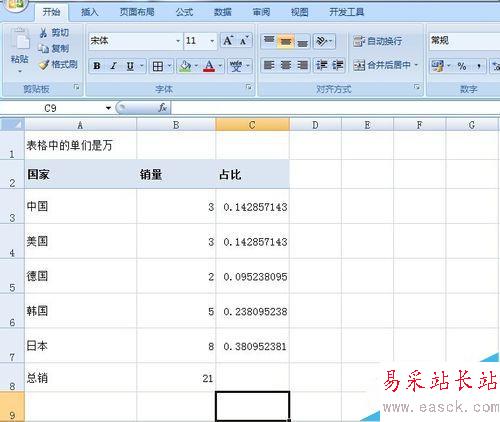The height and width of the screenshot is (422, 500).
Task: Open the Alignment (对齐方式) dialog launcher
Action: (x=417, y=87)
